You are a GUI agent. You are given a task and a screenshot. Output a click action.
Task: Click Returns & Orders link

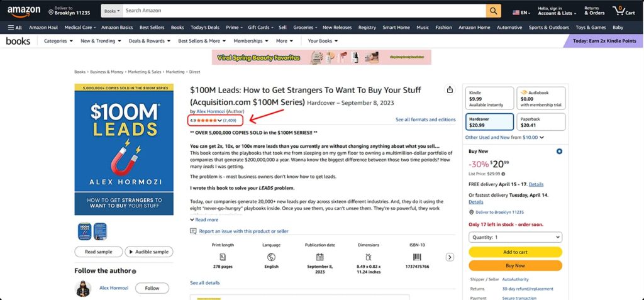pyautogui.click(x=594, y=11)
